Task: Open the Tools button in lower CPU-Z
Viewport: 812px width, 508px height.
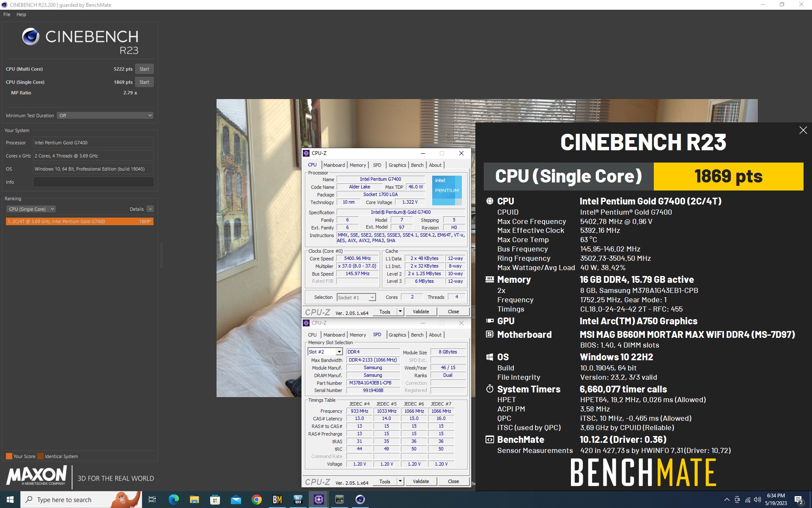Action: point(385,482)
